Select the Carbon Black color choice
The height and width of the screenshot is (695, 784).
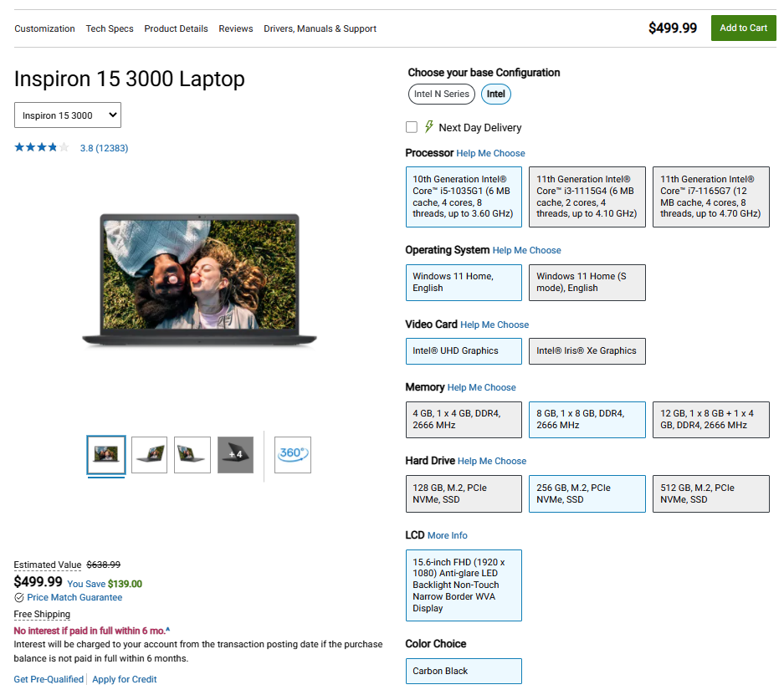(x=463, y=671)
